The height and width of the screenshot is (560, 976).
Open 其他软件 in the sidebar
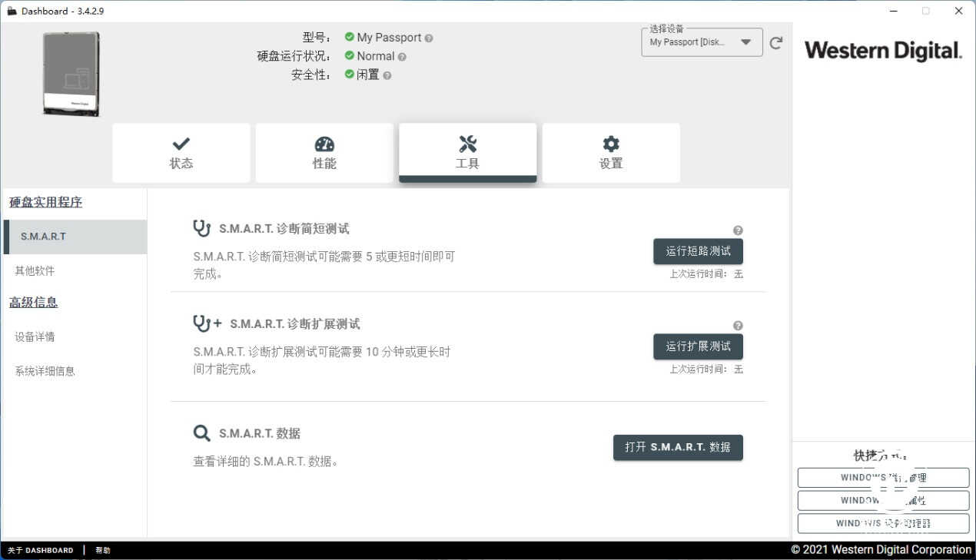click(x=35, y=271)
